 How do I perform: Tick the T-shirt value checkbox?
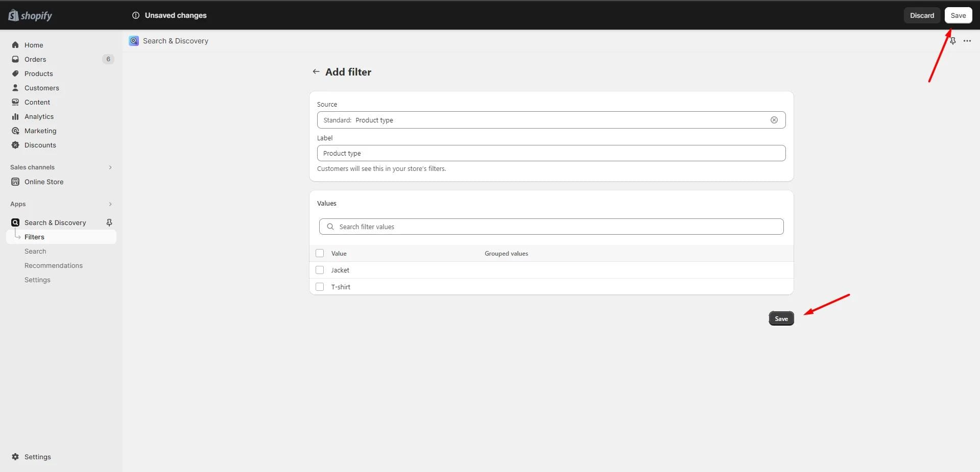320,287
